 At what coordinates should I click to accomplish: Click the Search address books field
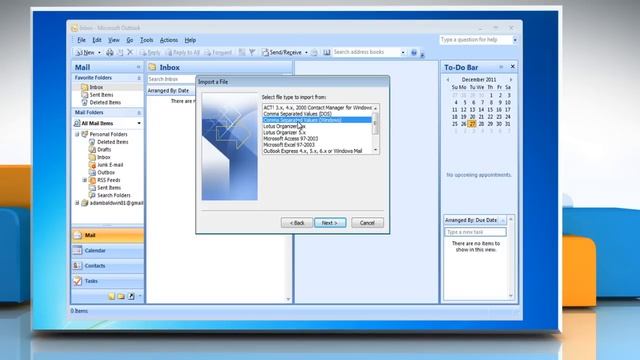coord(366,52)
